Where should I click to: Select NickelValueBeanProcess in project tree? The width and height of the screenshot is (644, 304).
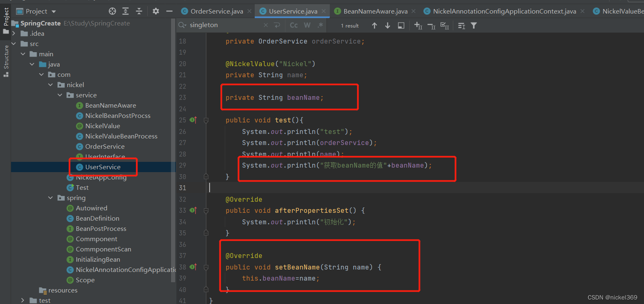[x=121, y=136]
